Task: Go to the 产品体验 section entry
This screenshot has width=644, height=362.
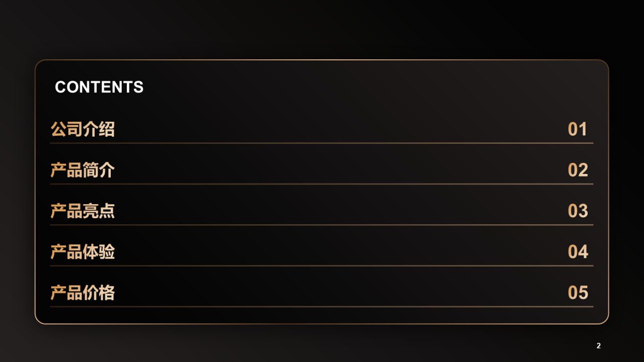Action: tap(83, 251)
